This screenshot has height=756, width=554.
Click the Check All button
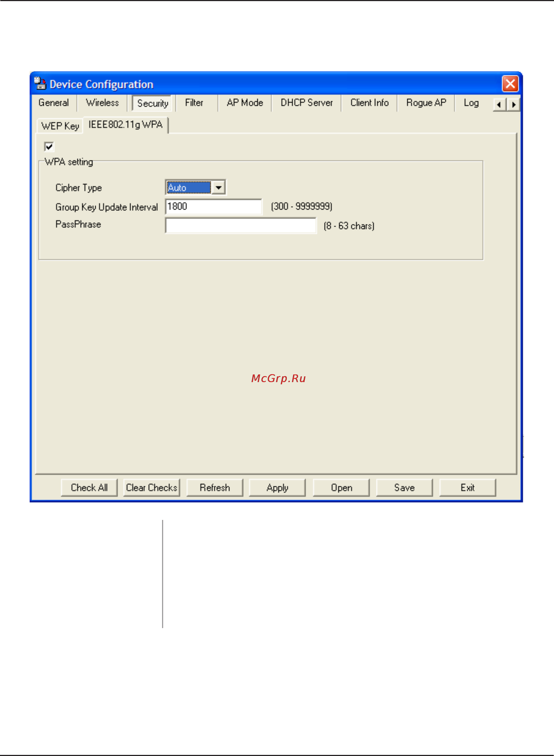(89, 488)
